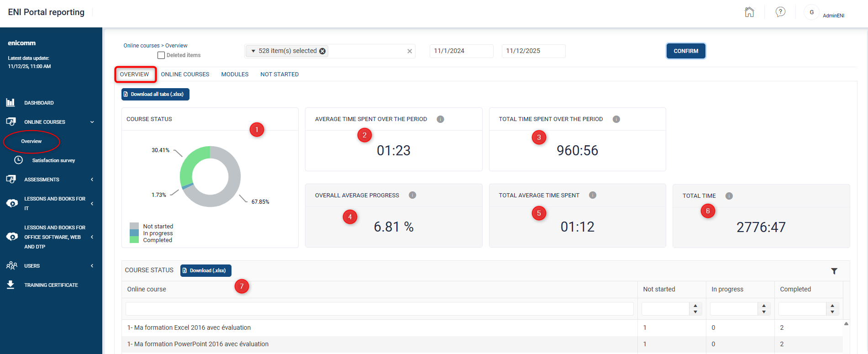The image size is (868, 354).
Task: Download the Course Status table xlsx
Action: [206, 270]
